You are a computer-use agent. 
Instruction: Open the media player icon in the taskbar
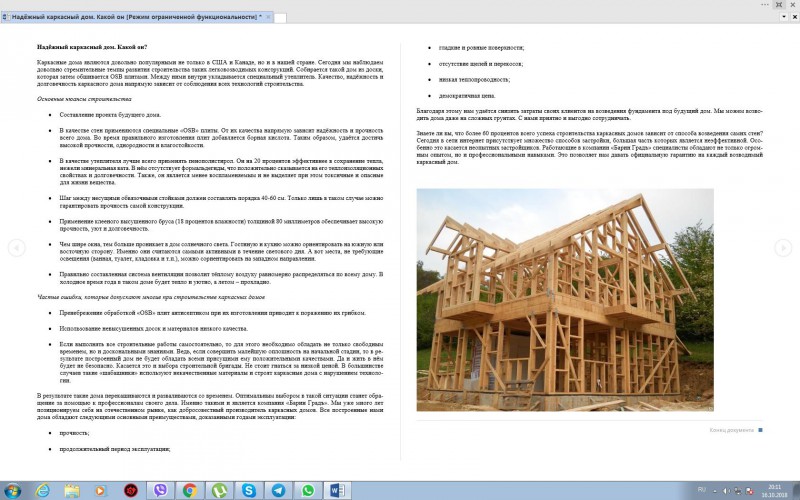[101, 491]
